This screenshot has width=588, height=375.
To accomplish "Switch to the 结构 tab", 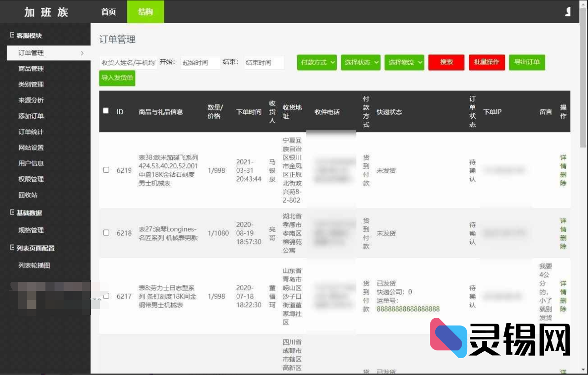I will [x=145, y=12].
